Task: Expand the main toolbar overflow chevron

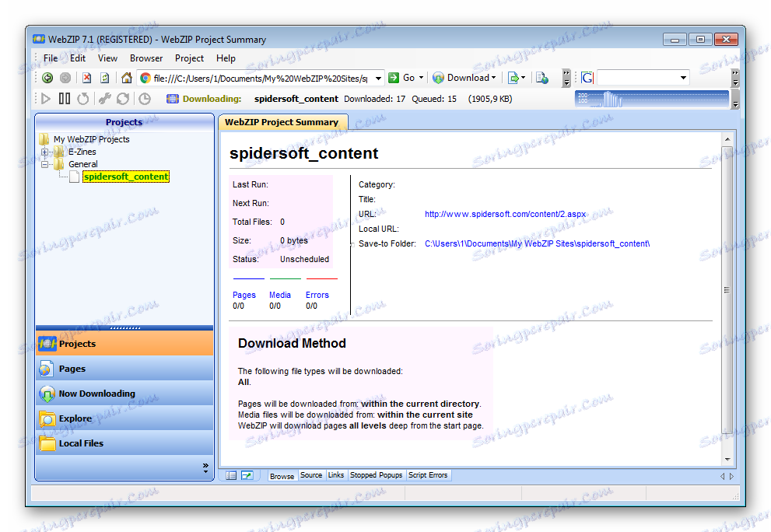Action: (x=566, y=78)
